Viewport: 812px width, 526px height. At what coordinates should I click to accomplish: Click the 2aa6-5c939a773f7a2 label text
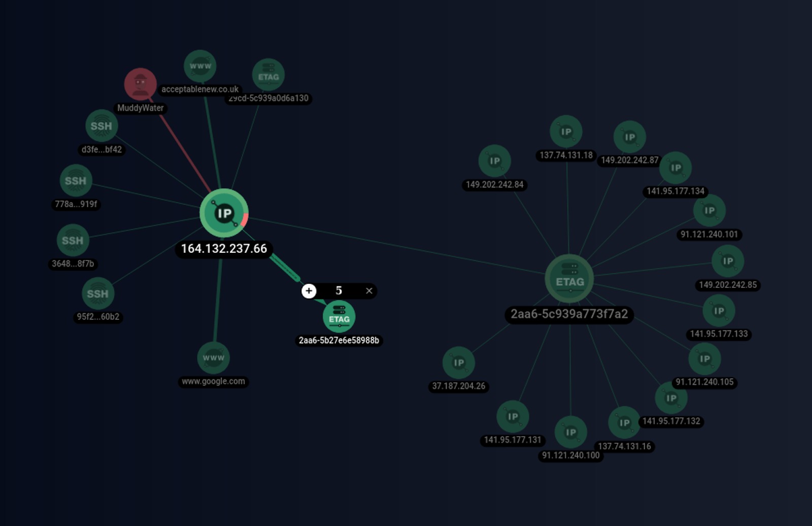point(569,314)
